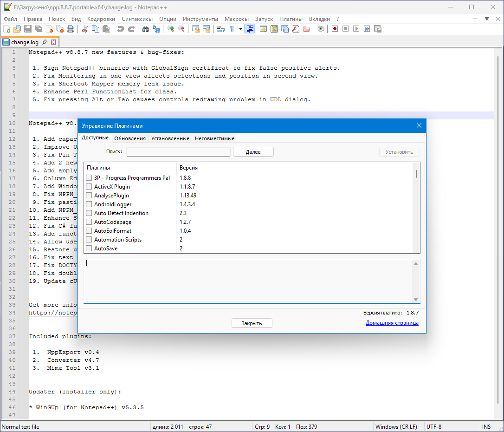
Task: Open Find with the binoculars icon
Action: (145, 29)
